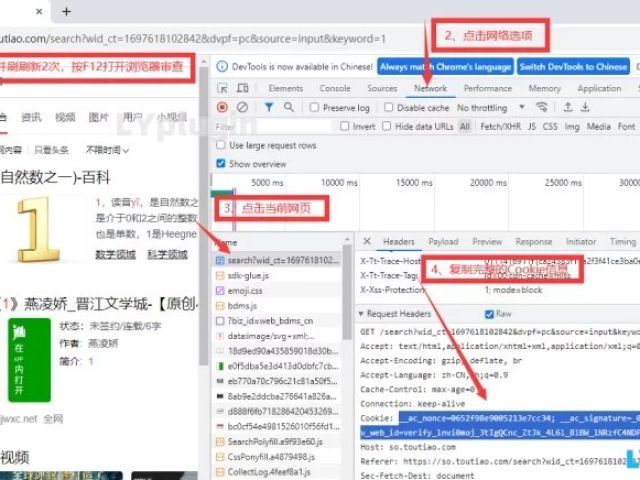Viewport: 640px width, 480px height.
Task: Toggle the network filter funnel icon
Action: point(269,107)
